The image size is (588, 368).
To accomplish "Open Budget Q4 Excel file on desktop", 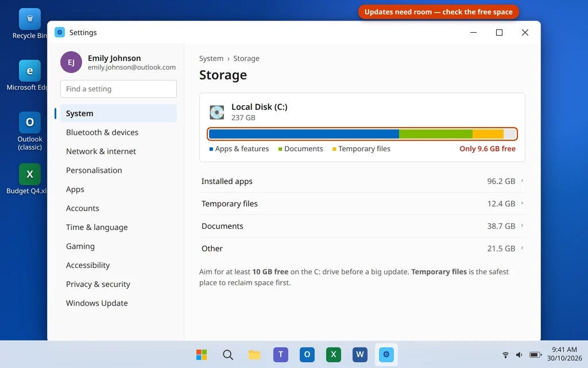I will 30,174.
